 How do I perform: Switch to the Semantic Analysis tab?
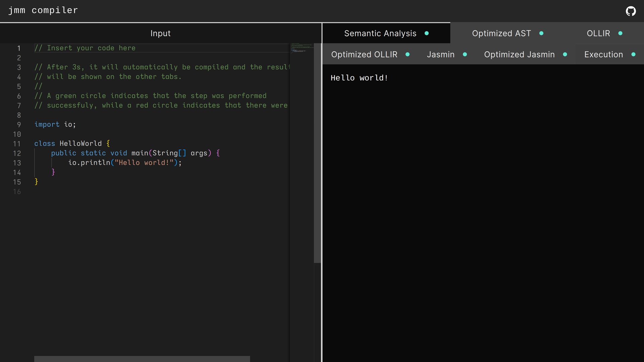380,34
